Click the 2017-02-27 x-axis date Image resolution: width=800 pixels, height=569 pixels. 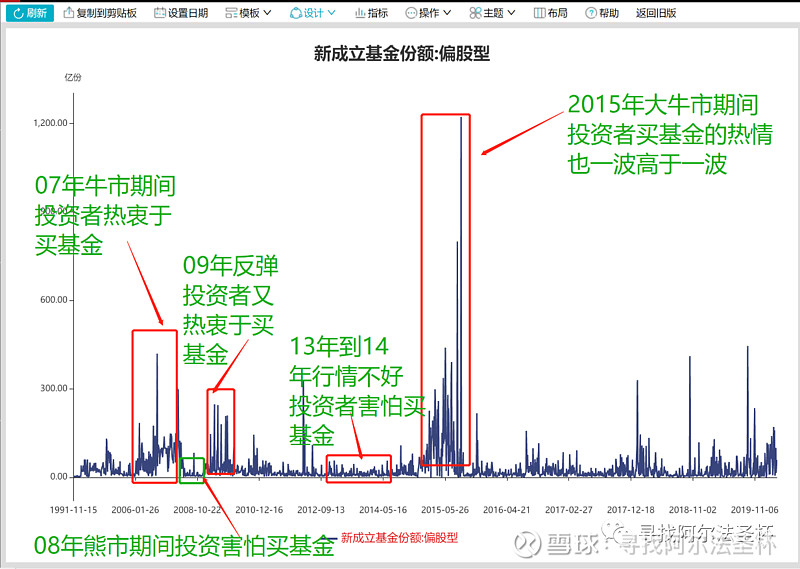point(569,510)
